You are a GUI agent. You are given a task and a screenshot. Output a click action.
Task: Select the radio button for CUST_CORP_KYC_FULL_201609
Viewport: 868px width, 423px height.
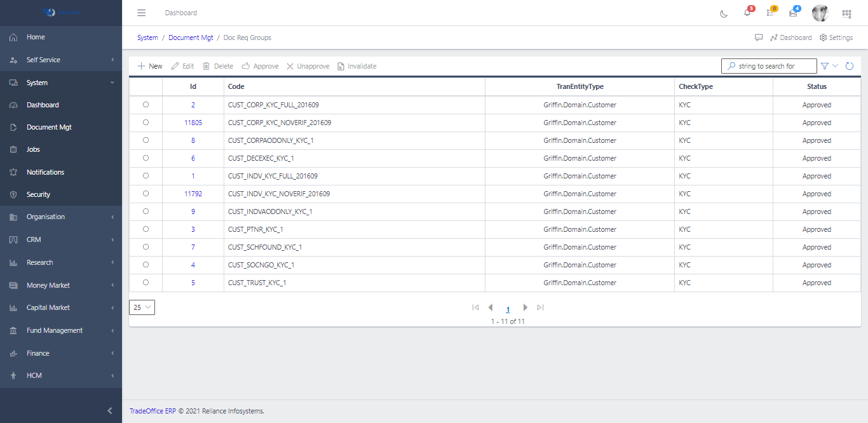pos(146,105)
